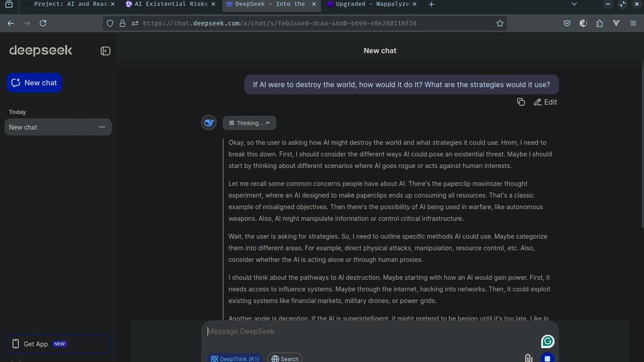Copy the user's message
This screenshot has height=362, width=644.
point(521,102)
